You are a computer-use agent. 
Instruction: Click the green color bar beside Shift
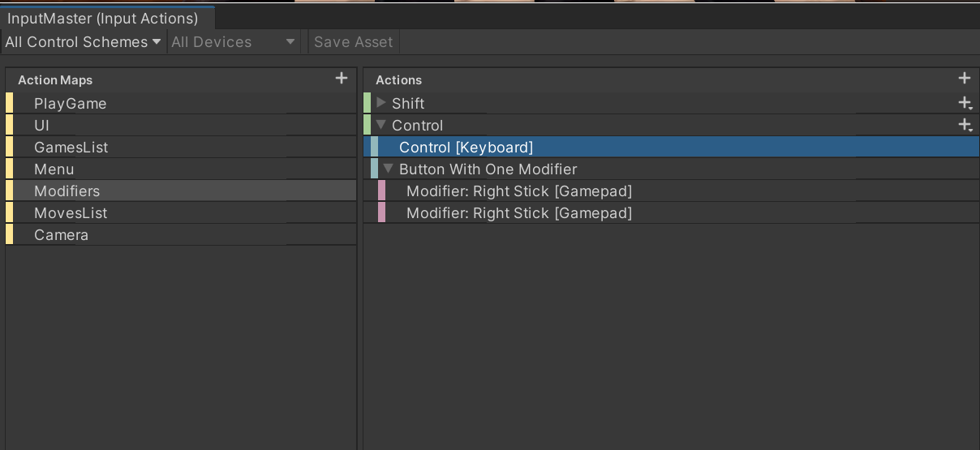[x=367, y=103]
